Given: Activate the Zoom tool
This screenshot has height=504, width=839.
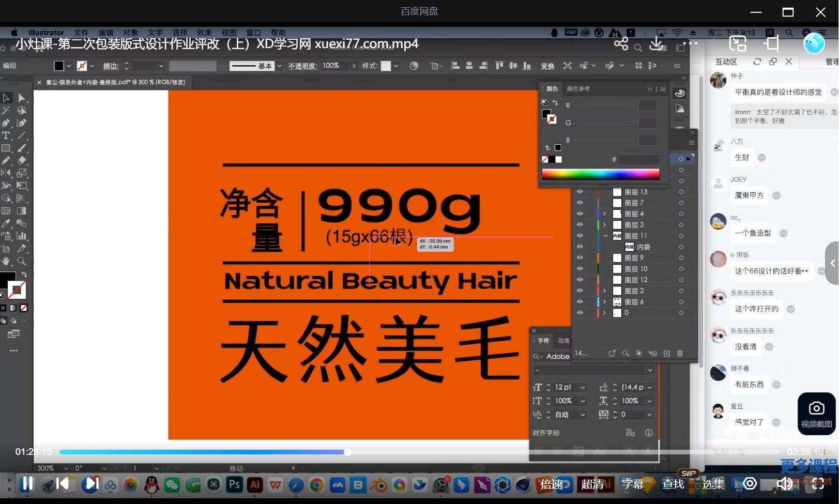Looking at the screenshot, I should [x=21, y=261].
